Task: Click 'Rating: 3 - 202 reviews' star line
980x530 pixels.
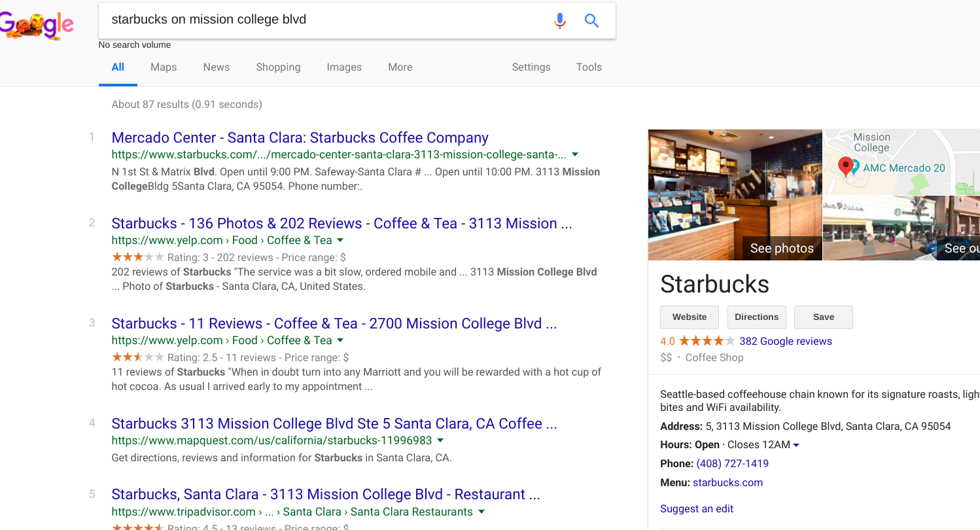Action: 229,258
